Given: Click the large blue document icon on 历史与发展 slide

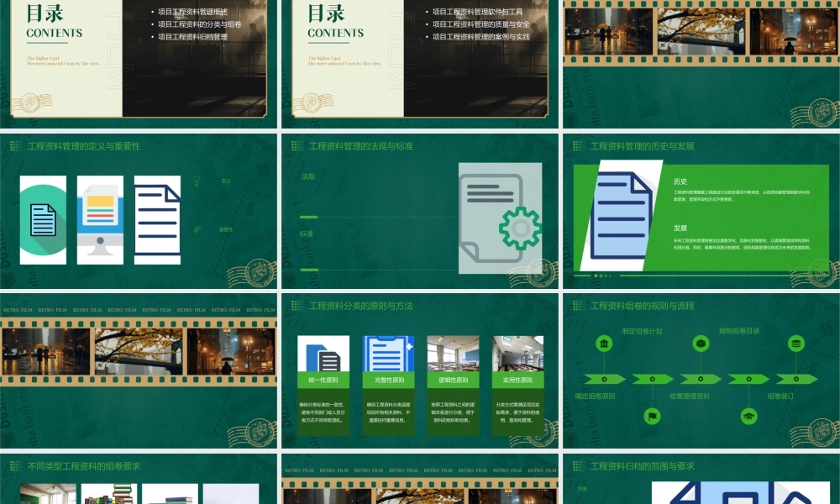Looking at the screenshot, I should pos(621,215).
